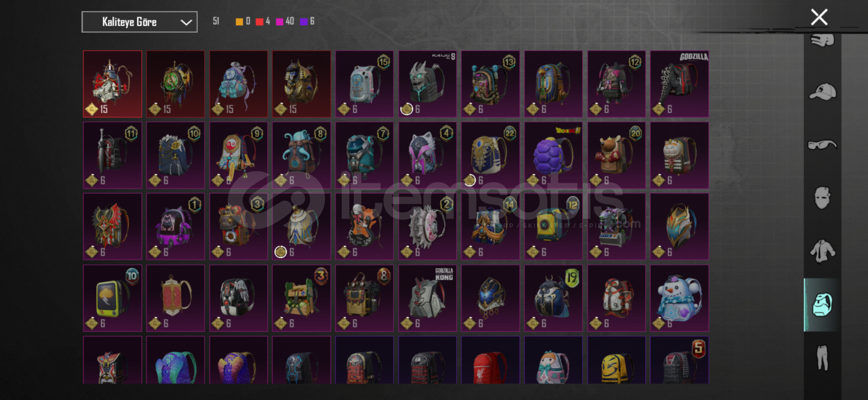Filter by the red quality swatch
This screenshot has width=868, height=400.
[x=260, y=21]
